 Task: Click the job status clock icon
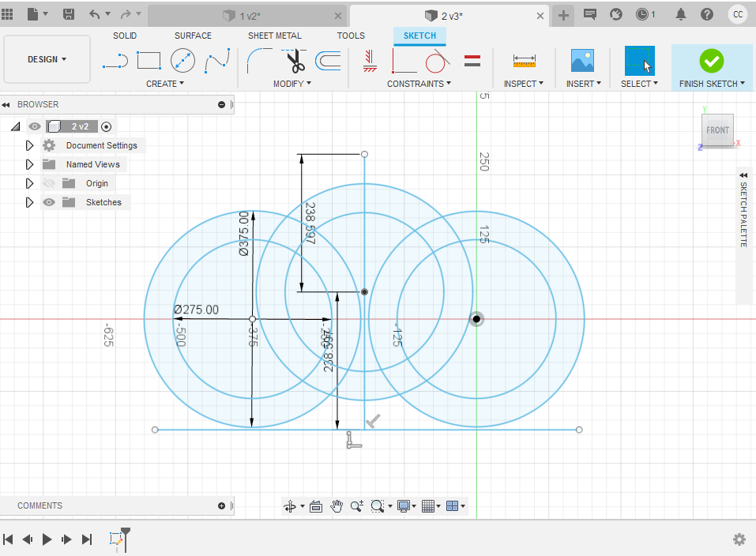pyautogui.click(x=642, y=14)
